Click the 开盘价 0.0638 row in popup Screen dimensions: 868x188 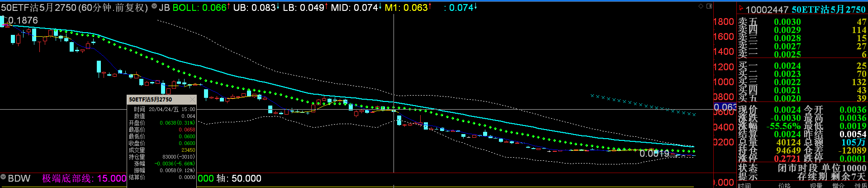(162, 123)
